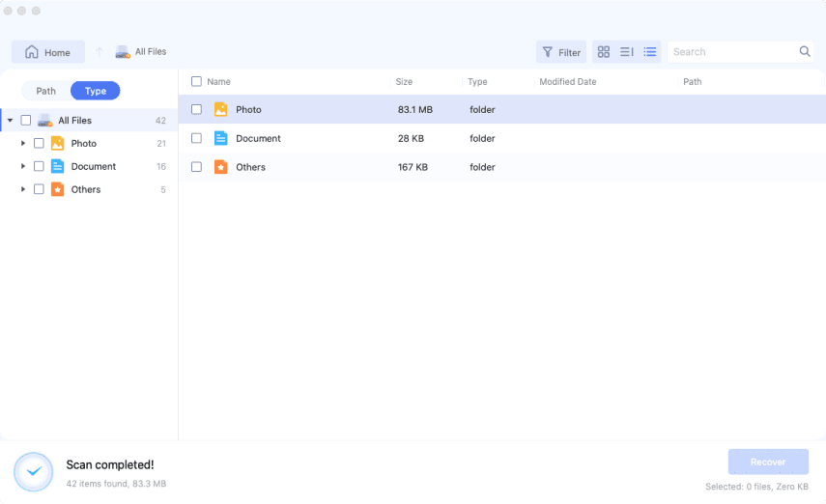The width and height of the screenshot is (826, 504).
Task: Click the Others star folder icon in list
Action: coord(220,167)
